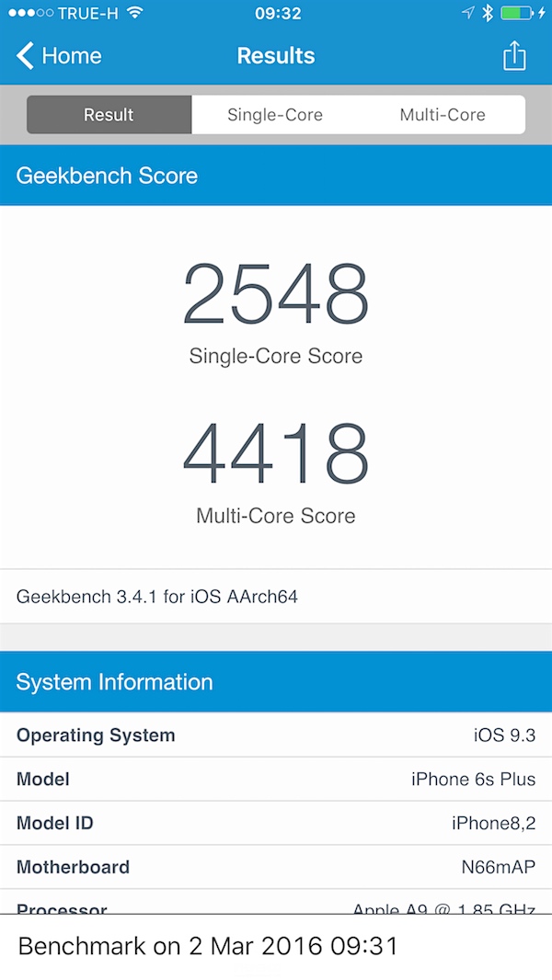The width and height of the screenshot is (552, 980).
Task: Tap the Geekbench 3.4.1 version row
Action: point(276,597)
